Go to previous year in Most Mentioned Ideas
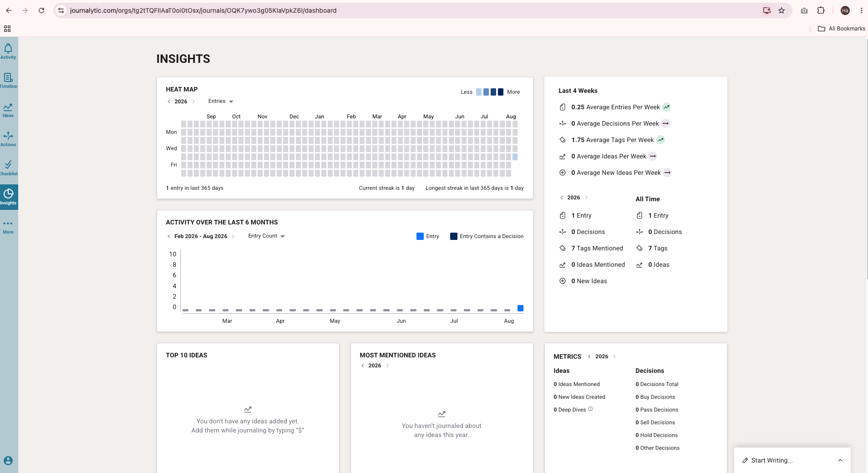This screenshot has width=868, height=473. coord(363,366)
